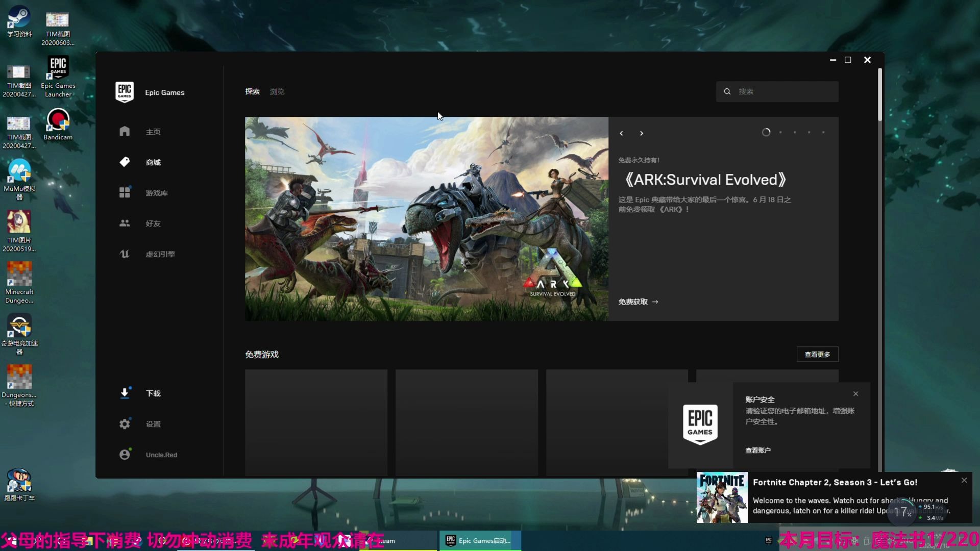980x551 pixels.
Task: Switch to the 探索 tab
Action: click(x=252, y=92)
